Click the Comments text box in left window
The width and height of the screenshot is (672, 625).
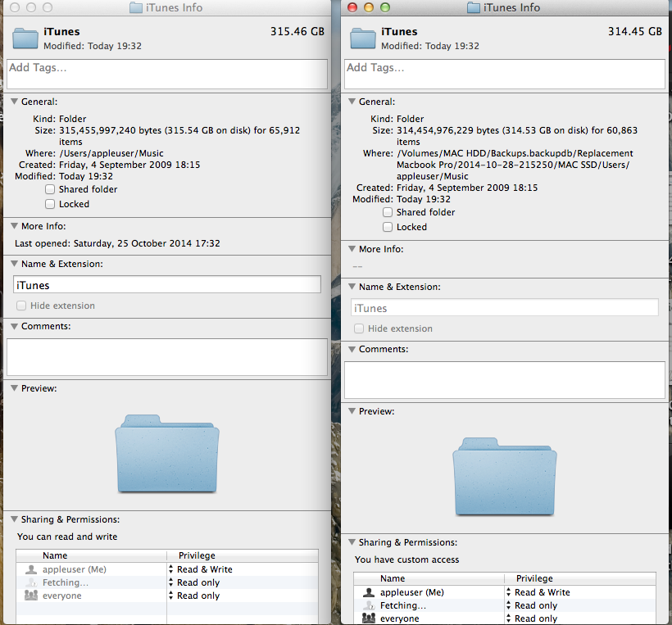[167, 357]
